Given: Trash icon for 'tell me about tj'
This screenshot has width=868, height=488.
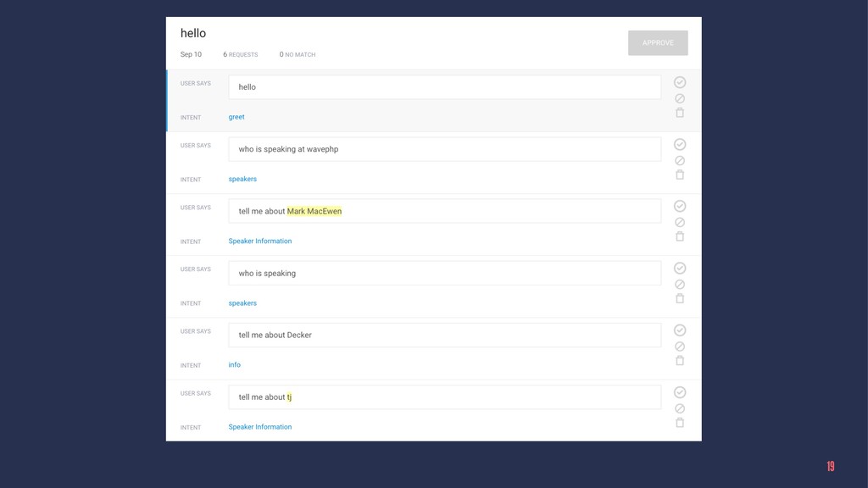Looking at the screenshot, I should (x=680, y=423).
